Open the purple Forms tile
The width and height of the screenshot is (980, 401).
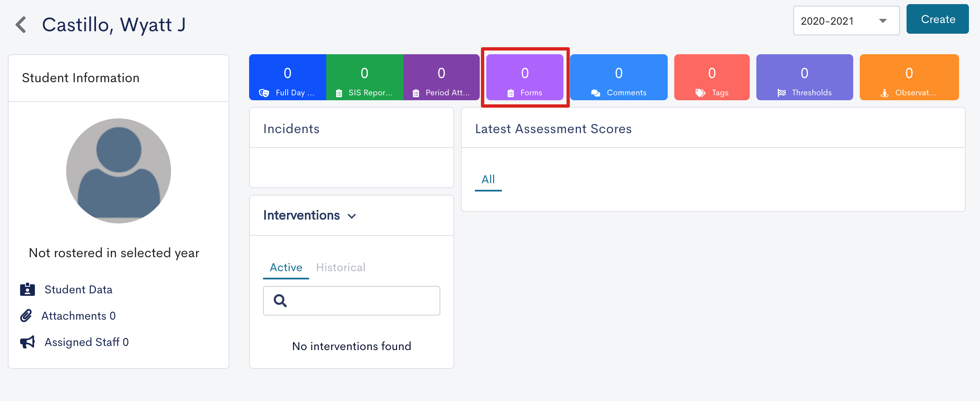(x=525, y=77)
